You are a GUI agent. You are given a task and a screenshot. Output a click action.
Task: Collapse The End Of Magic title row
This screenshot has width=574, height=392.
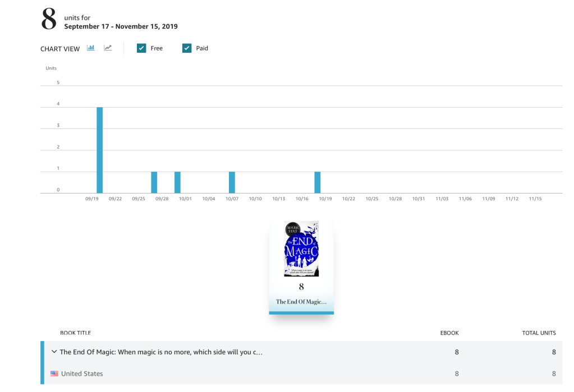tap(54, 352)
